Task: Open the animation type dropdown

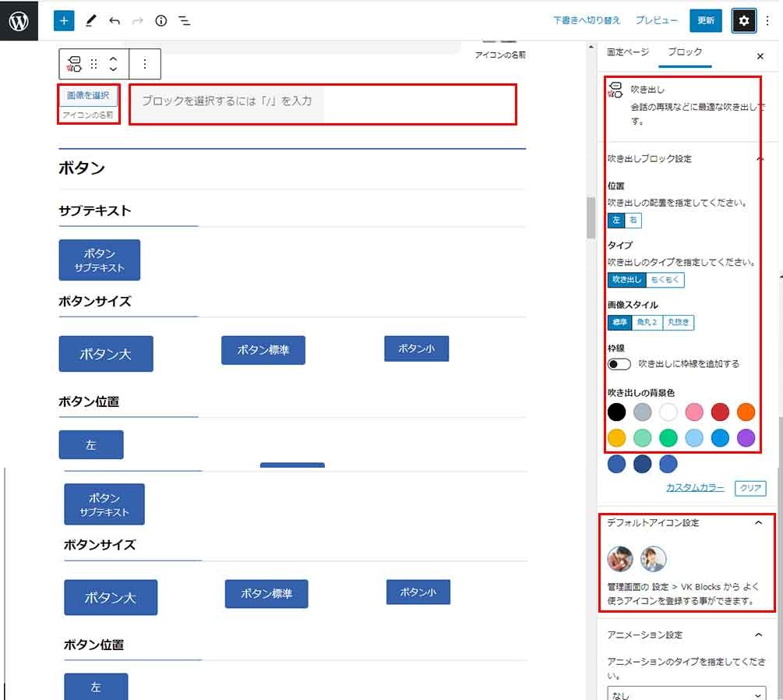Action: coord(686,693)
